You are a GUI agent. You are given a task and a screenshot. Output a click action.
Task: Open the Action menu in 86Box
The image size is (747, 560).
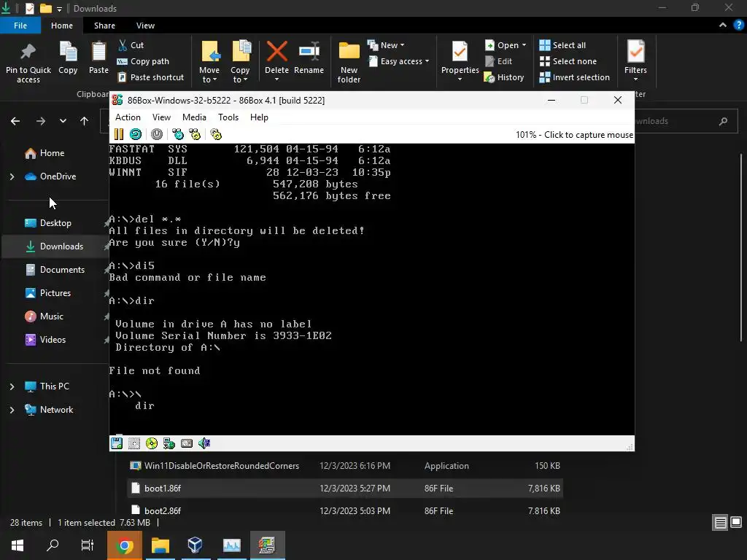coord(128,117)
